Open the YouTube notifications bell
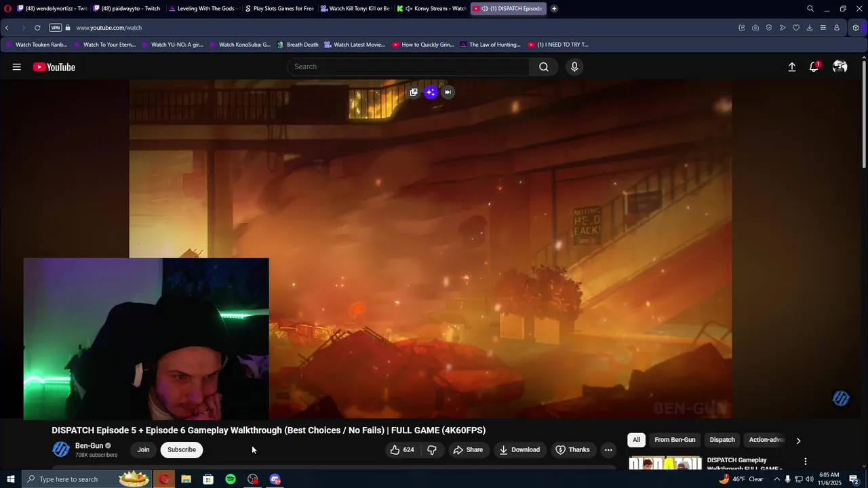The width and height of the screenshot is (868, 488). [x=814, y=67]
